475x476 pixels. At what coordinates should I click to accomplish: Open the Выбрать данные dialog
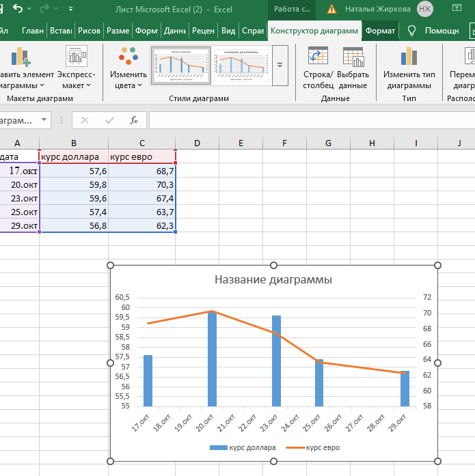pos(353,68)
